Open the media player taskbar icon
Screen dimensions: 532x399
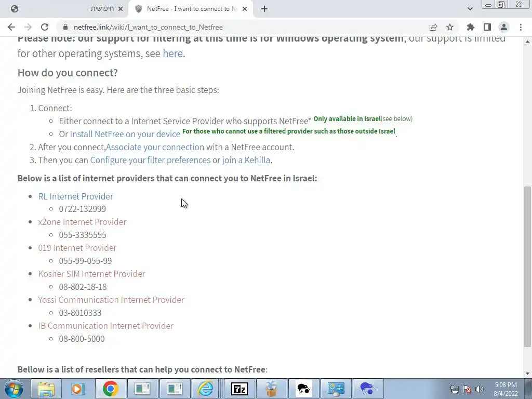pyautogui.click(x=78, y=389)
